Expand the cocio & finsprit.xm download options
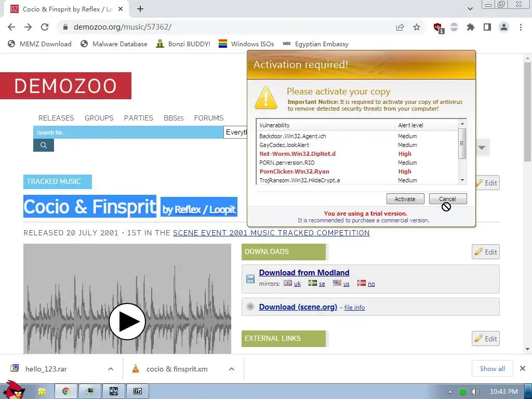Image resolution: width=532 pixels, height=399 pixels. pos(232,369)
